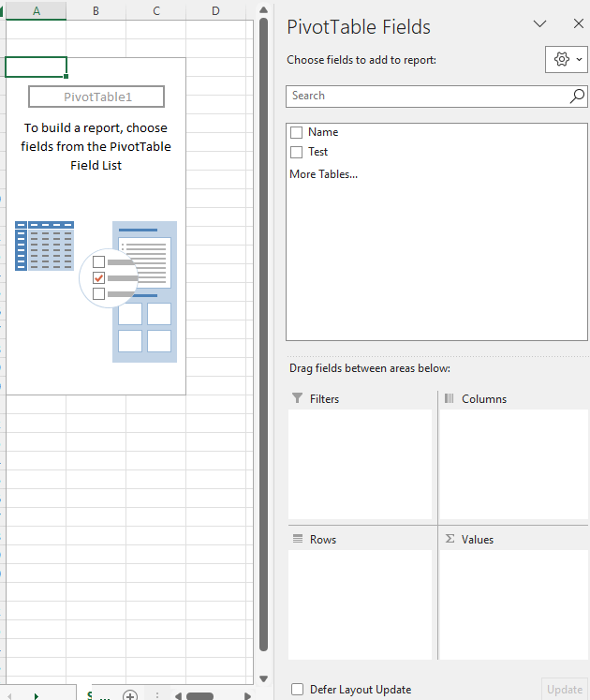The image size is (590, 700).
Task: Open the More Tables... link
Action: coord(323,174)
